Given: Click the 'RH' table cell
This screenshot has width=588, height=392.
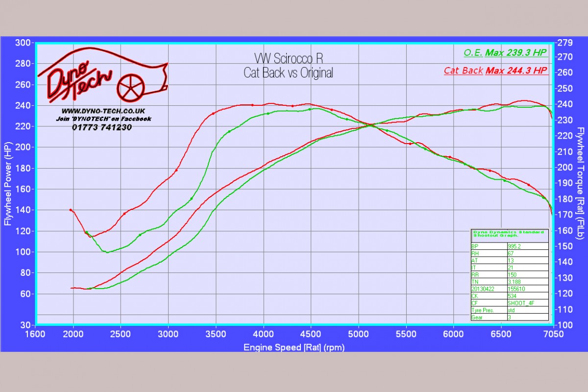Looking at the screenshot, I should coord(489,253).
